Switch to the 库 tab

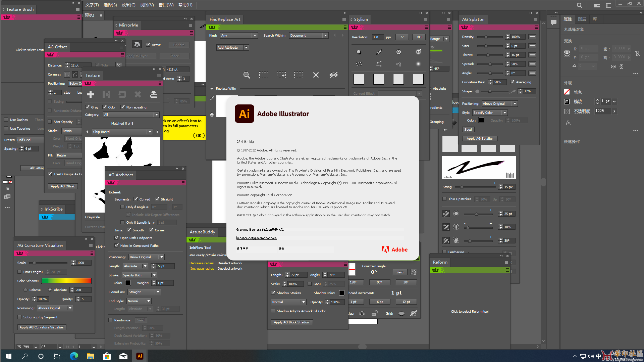595,19
